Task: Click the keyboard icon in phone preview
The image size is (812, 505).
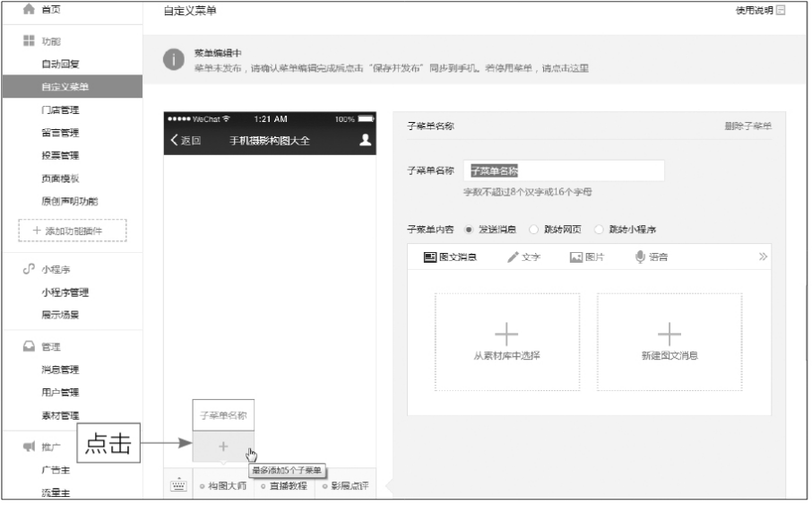Action: pos(177,484)
